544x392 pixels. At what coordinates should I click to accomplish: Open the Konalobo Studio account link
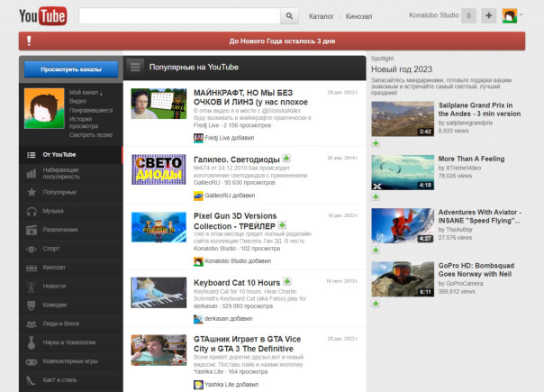point(432,16)
